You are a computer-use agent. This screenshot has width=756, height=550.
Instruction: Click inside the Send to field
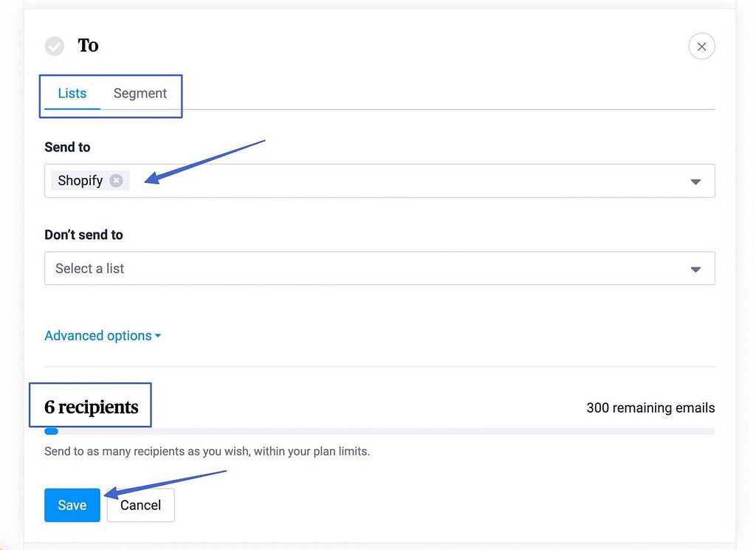tap(369, 181)
